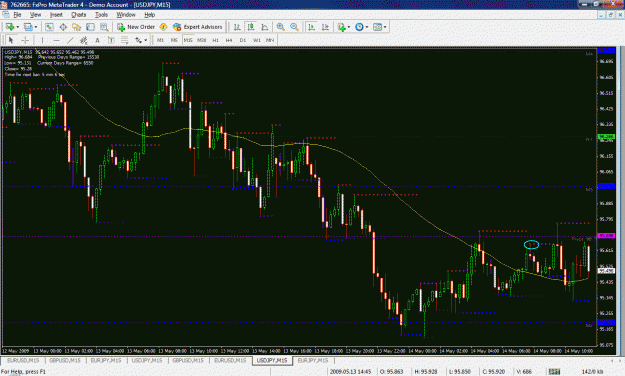Select the text A tool
The height and width of the screenshot is (376, 625).
[97, 40]
